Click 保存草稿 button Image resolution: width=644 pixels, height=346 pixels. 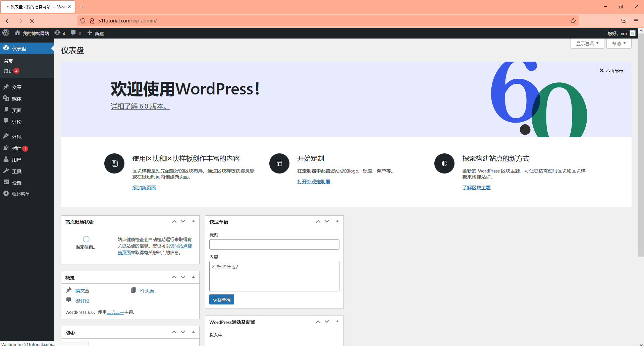[x=222, y=299]
